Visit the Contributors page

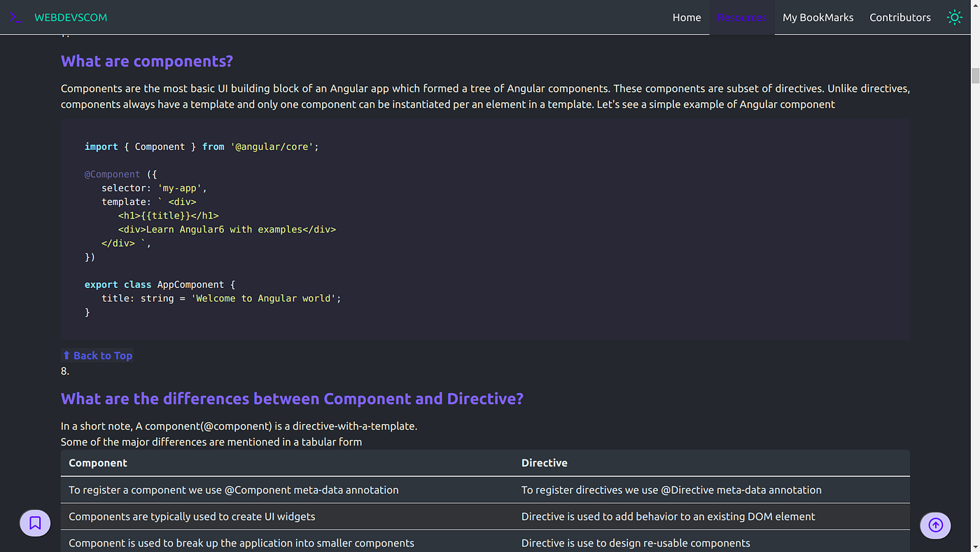click(x=900, y=17)
